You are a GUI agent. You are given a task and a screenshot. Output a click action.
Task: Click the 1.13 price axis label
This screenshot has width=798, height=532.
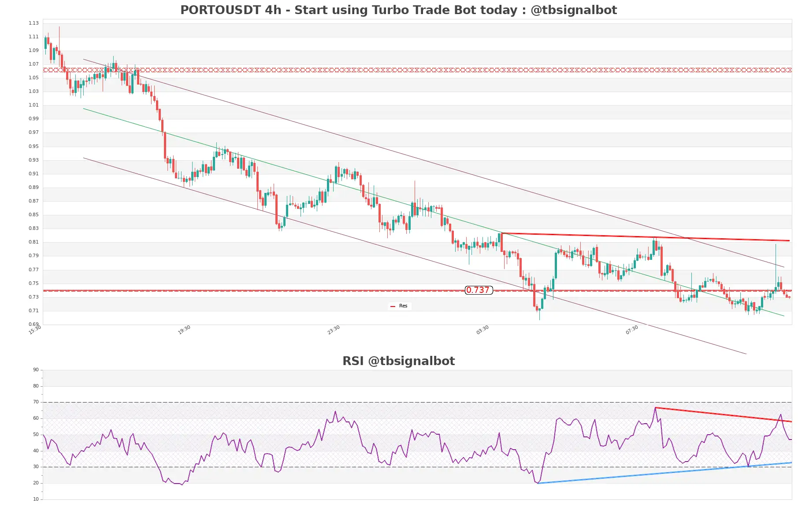34,23
